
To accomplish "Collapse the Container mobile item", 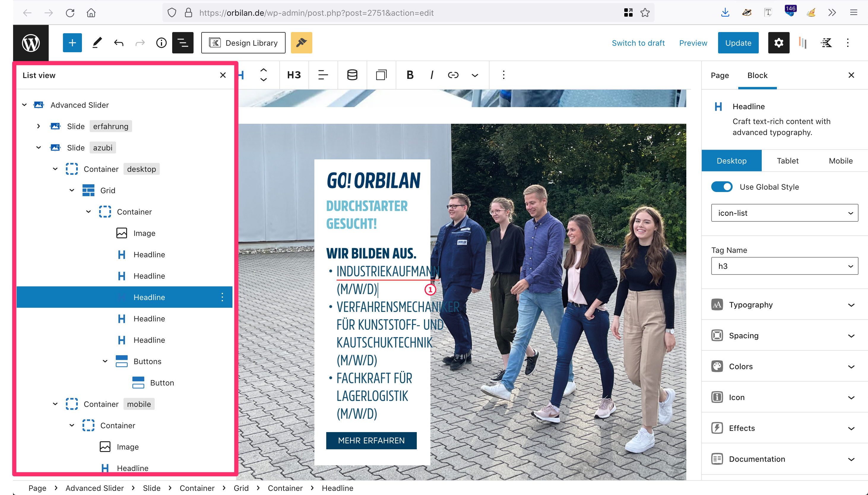I will click(x=55, y=404).
